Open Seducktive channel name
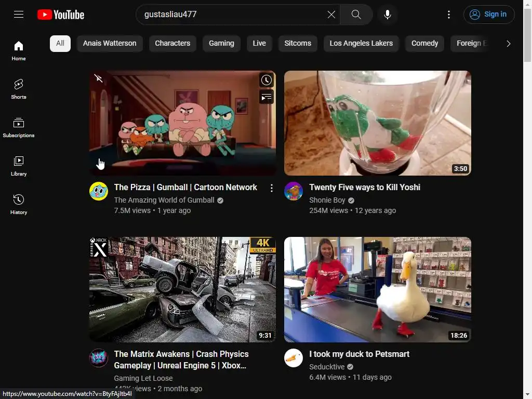This screenshot has height=399, width=532. (327, 367)
